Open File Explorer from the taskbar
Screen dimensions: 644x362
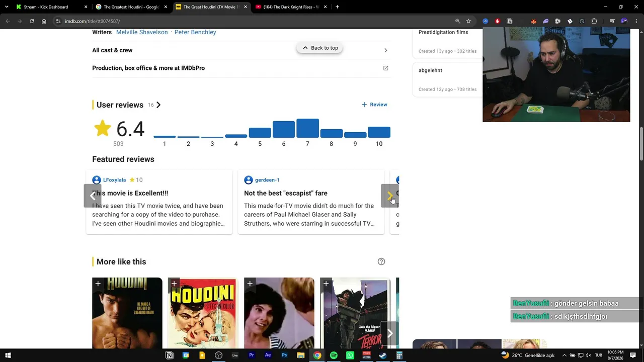tap(300, 355)
